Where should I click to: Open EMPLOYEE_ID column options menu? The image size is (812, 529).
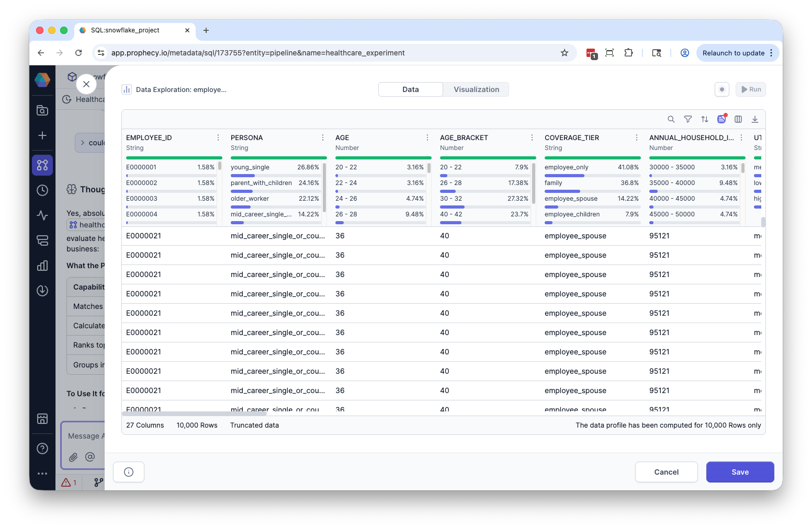pos(218,137)
